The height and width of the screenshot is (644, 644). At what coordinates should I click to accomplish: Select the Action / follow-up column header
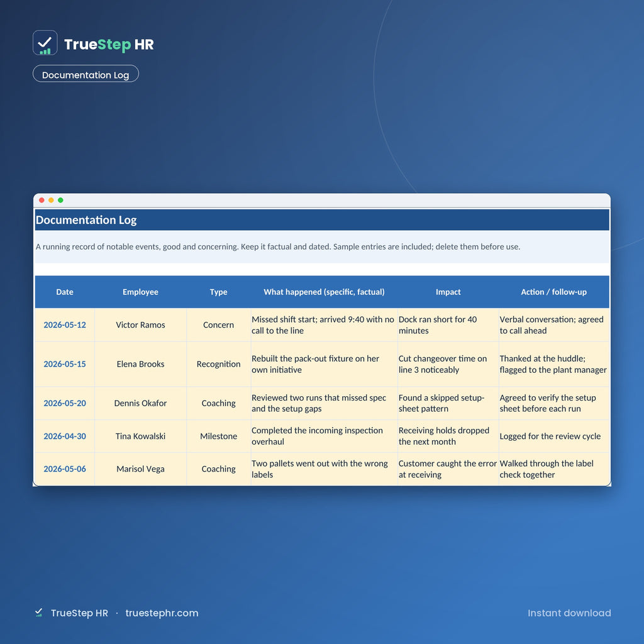coord(553,292)
